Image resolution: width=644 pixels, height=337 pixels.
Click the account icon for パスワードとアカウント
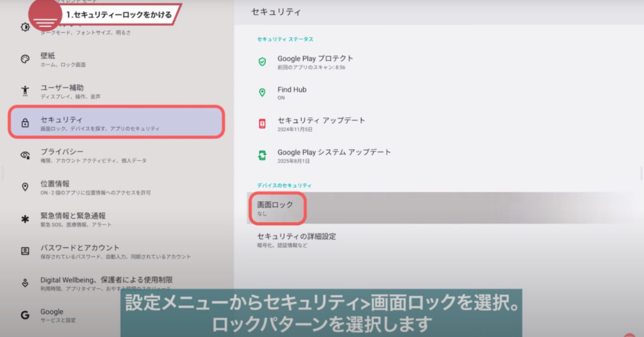click(x=25, y=251)
